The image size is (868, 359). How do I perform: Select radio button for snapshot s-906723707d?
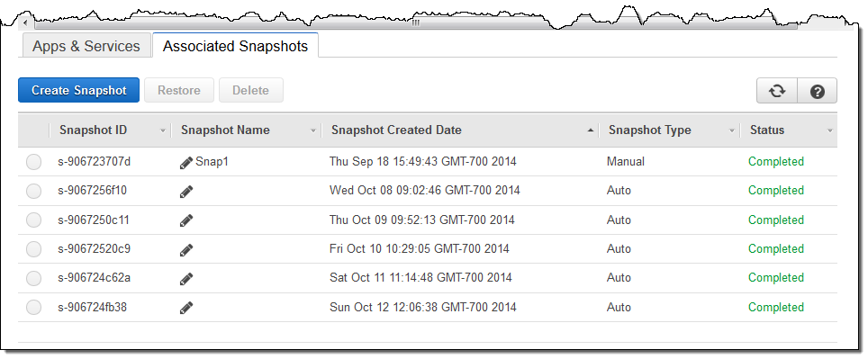(34, 162)
